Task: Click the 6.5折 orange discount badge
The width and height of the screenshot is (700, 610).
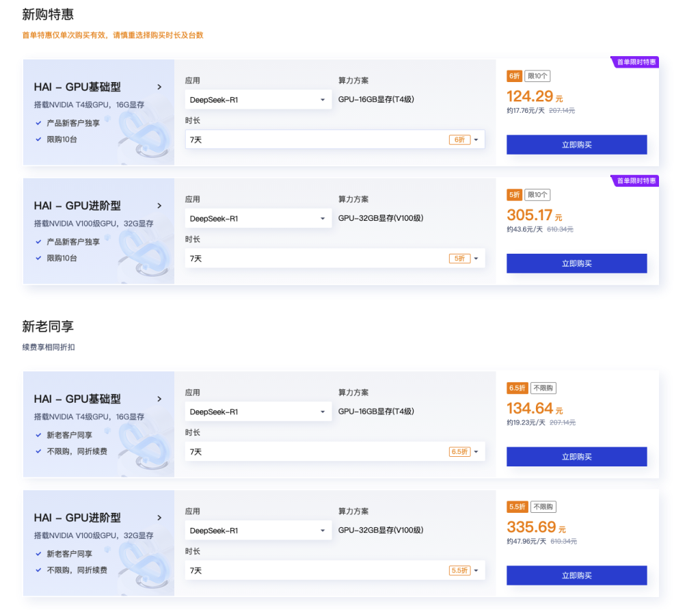Action: (517, 388)
